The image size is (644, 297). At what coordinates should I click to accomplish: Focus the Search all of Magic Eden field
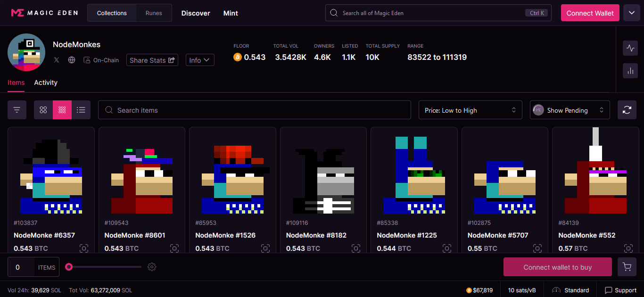click(438, 13)
